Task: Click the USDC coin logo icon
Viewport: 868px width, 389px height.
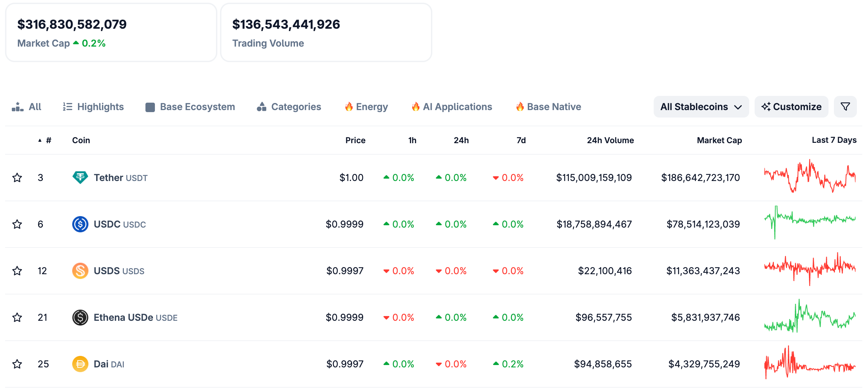Action: (x=80, y=224)
